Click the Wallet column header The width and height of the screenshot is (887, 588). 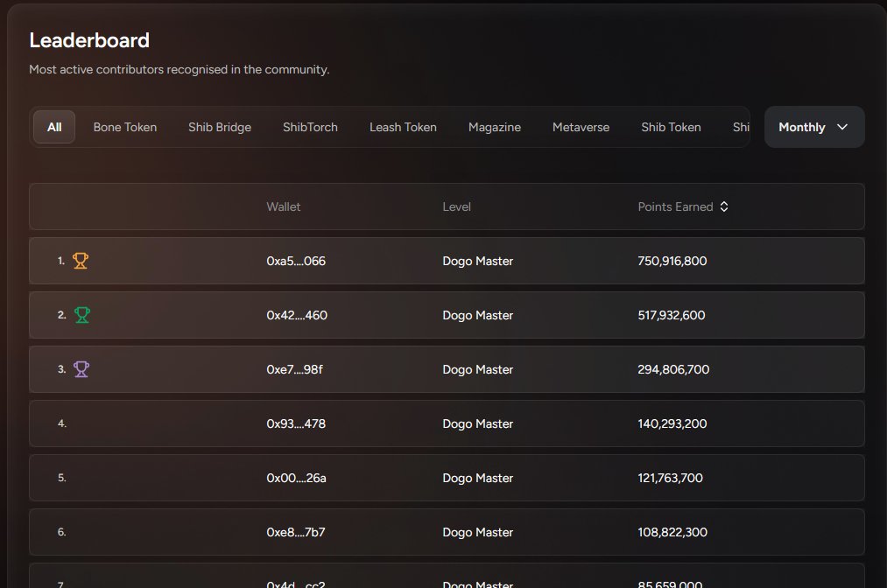point(284,206)
